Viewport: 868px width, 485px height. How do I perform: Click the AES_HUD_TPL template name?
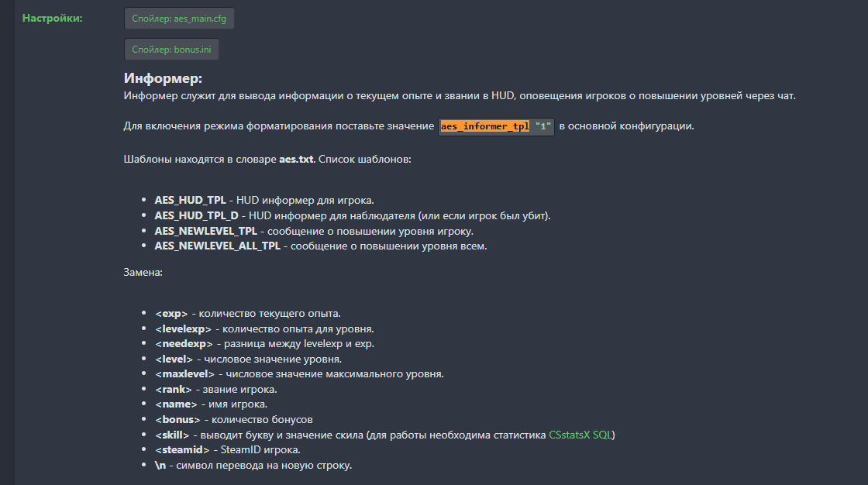point(190,201)
